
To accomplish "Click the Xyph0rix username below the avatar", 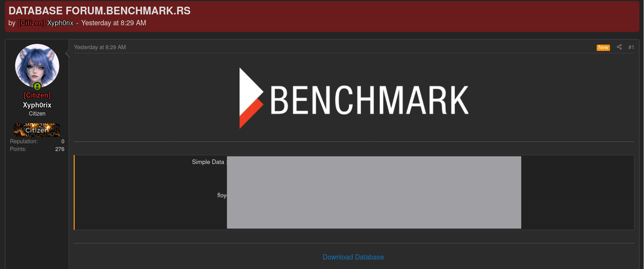I will click(37, 105).
